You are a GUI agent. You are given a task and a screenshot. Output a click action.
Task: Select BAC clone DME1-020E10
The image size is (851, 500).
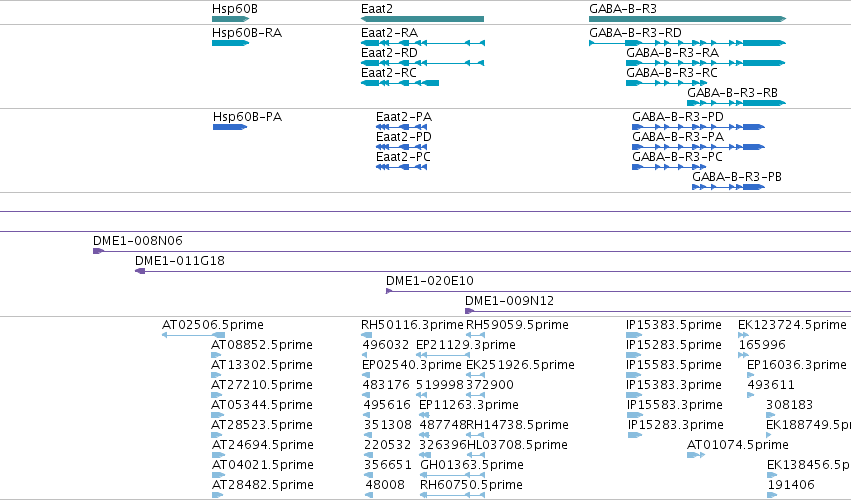pos(618,292)
